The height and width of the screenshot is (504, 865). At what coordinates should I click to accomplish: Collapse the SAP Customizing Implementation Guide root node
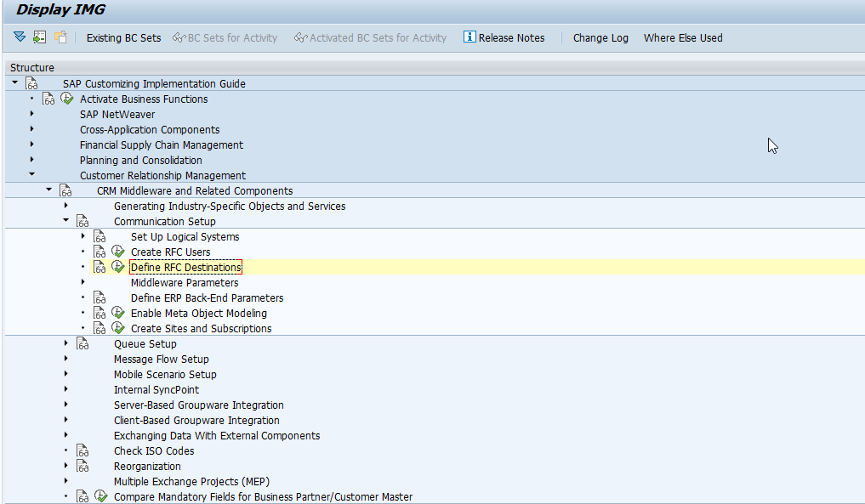(x=15, y=82)
